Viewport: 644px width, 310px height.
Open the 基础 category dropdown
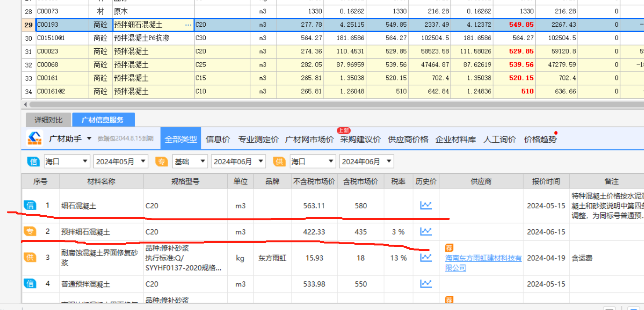click(x=190, y=161)
